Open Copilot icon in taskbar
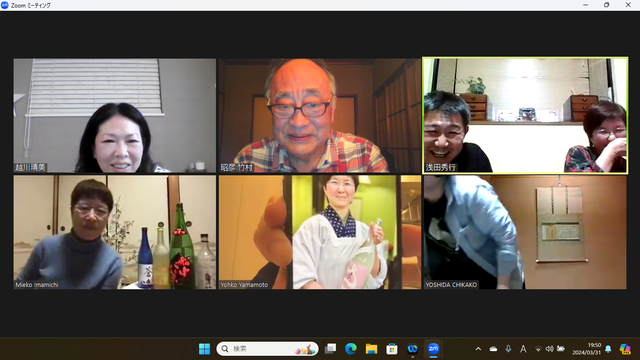The width and height of the screenshot is (640, 360). point(625,349)
